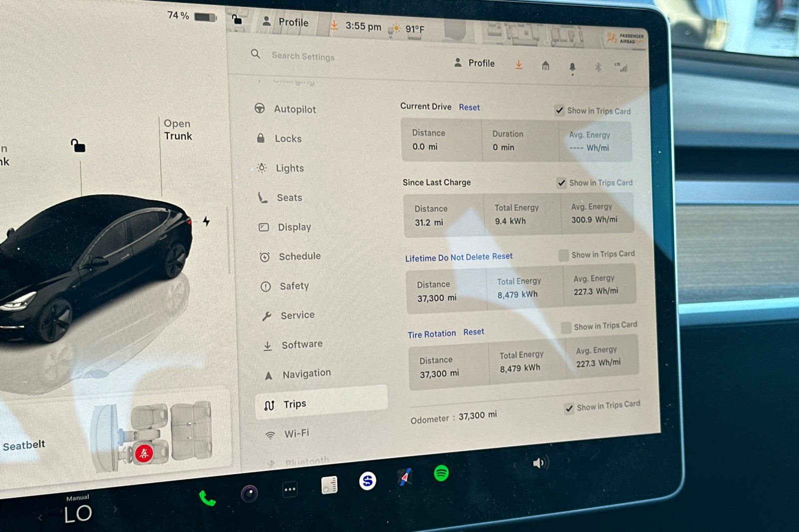The image size is (799, 532).
Task: Open Bluetooth status from the top bar
Action: click(597, 65)
